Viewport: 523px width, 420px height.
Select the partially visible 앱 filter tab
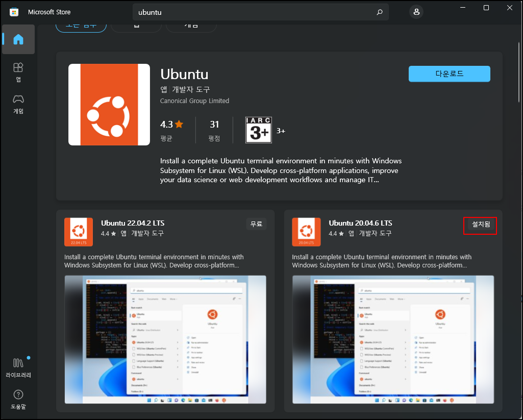pos(136,27)
